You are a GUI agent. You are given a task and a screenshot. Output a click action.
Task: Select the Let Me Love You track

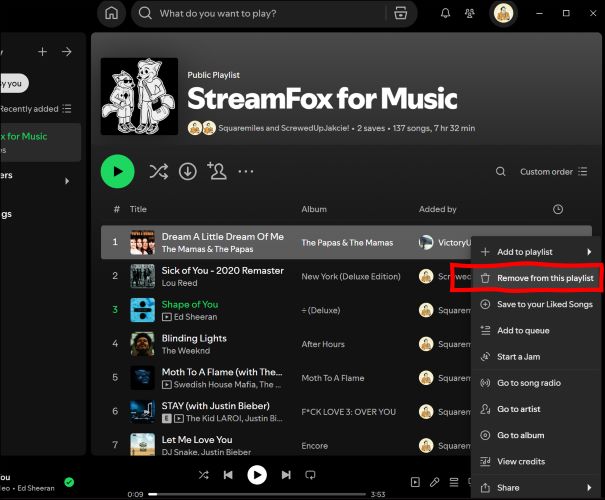pos(197,440)
